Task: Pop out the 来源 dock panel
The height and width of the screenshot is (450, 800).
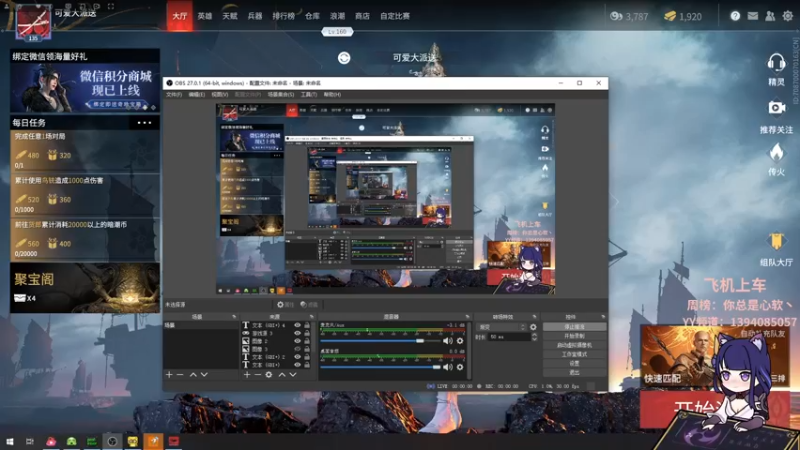Action: point(312,317)
